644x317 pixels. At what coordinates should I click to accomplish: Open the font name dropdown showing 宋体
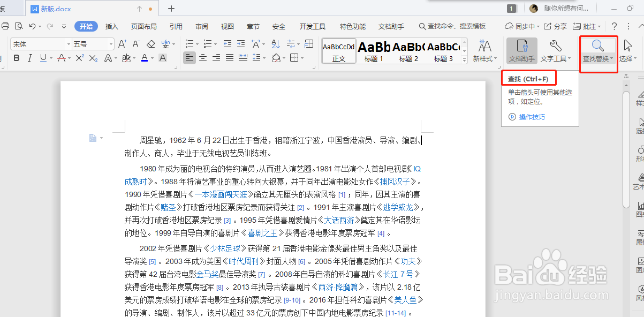point(40,43)
